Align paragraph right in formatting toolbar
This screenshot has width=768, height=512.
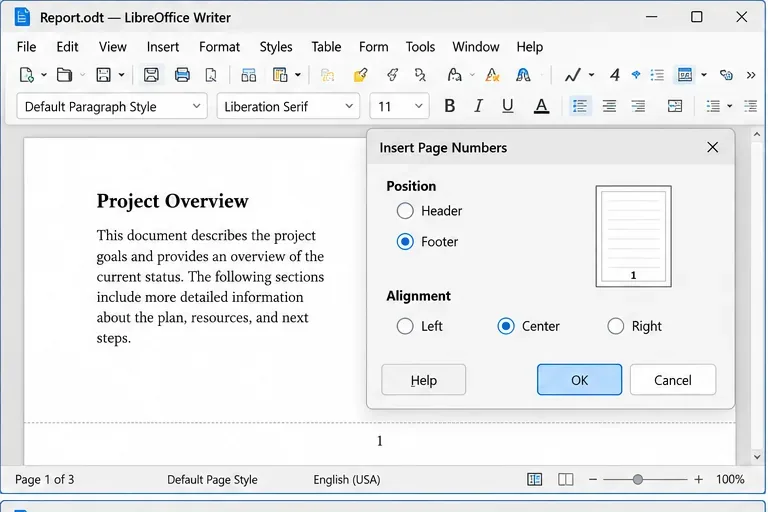(638, 106)
